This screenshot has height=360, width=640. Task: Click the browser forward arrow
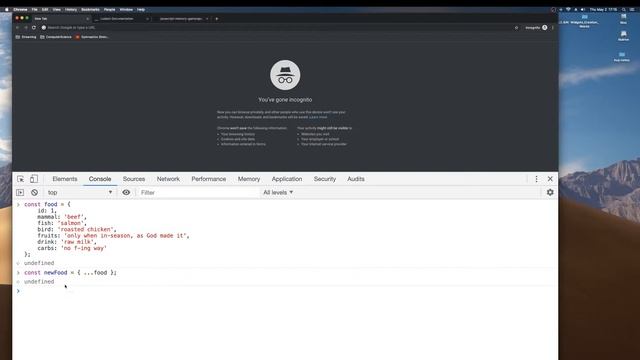pos(26,27)
